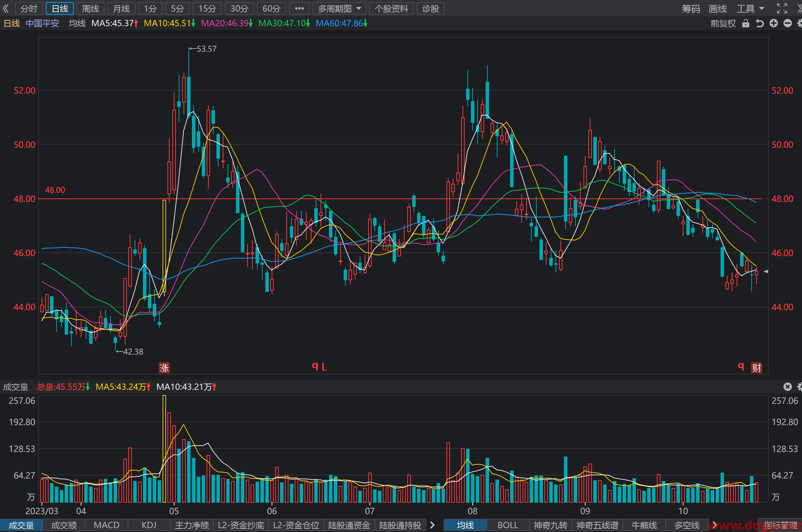Toggle the chart lock icon
The width and height of the screenshot is (802, 532).
pyautogui.click(x=745, y=23)
